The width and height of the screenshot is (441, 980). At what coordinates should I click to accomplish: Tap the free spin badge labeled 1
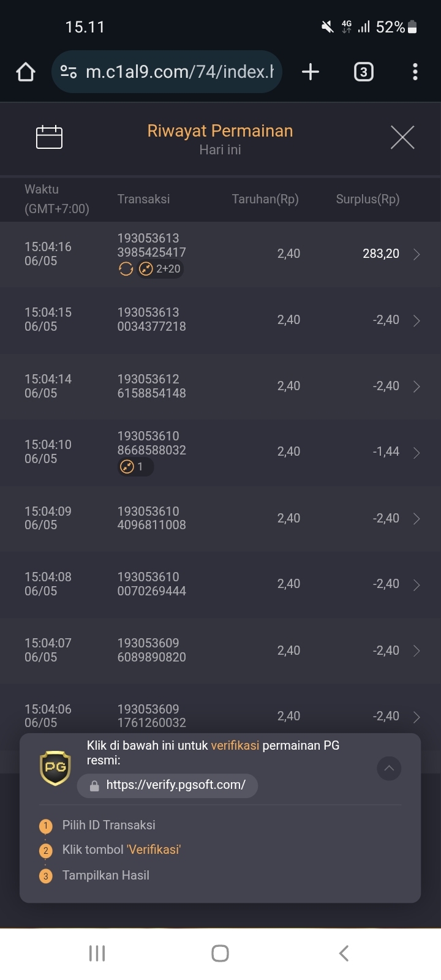pos(135,467)
